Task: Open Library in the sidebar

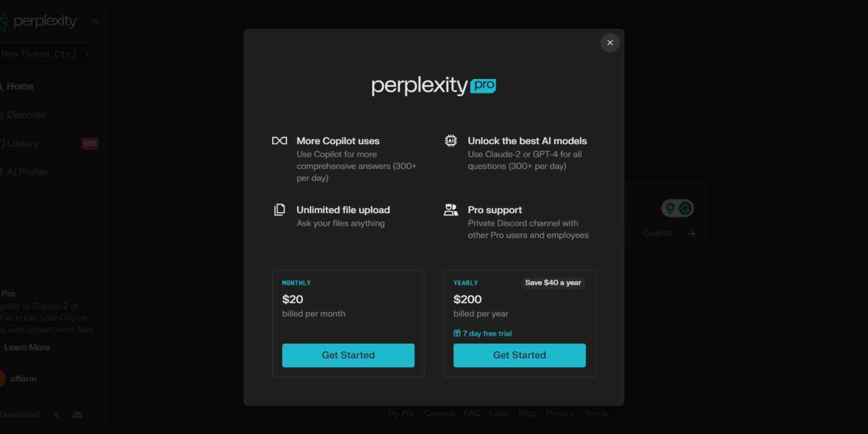Action: click(23, 143)
